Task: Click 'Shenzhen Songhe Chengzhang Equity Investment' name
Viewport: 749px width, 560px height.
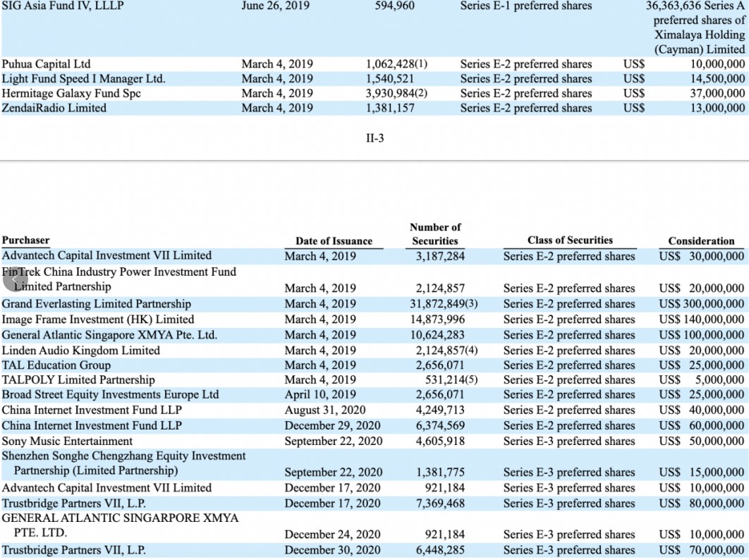Action: [123, 456]
